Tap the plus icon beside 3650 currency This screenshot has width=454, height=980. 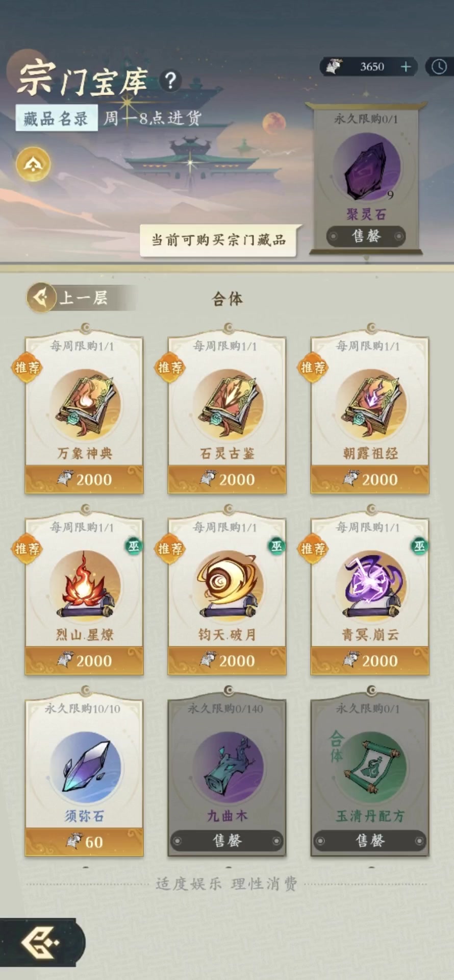point(406,67)
